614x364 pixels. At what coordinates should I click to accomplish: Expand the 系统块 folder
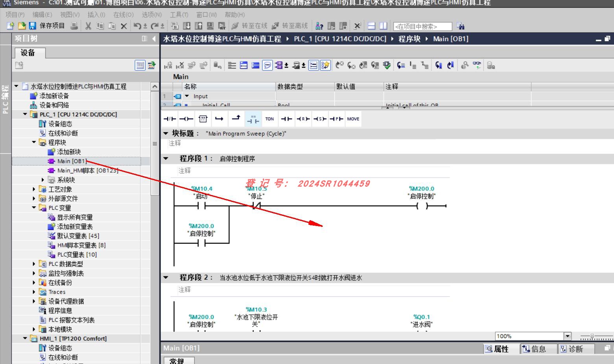click(x=43, y=180)
